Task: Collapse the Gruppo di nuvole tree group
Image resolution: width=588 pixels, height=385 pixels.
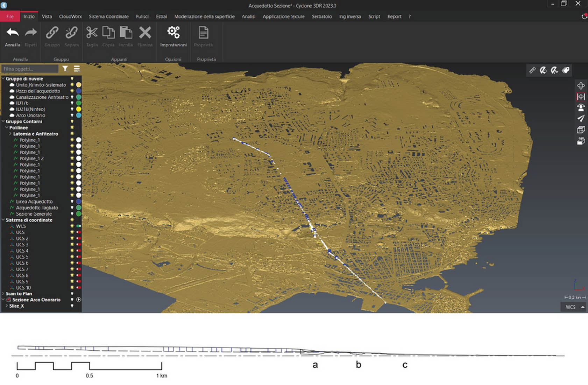Action: click(3, 79)
